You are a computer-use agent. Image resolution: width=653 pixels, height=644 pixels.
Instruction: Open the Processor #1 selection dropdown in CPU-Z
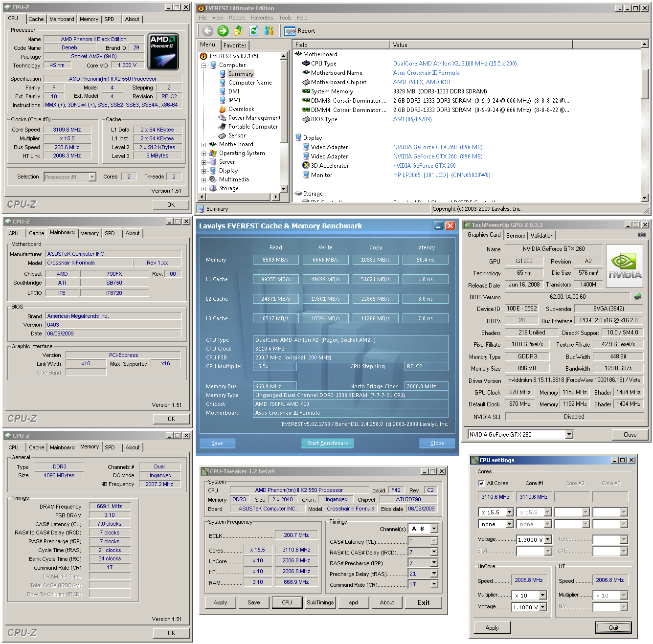click(x=92, y=177)
